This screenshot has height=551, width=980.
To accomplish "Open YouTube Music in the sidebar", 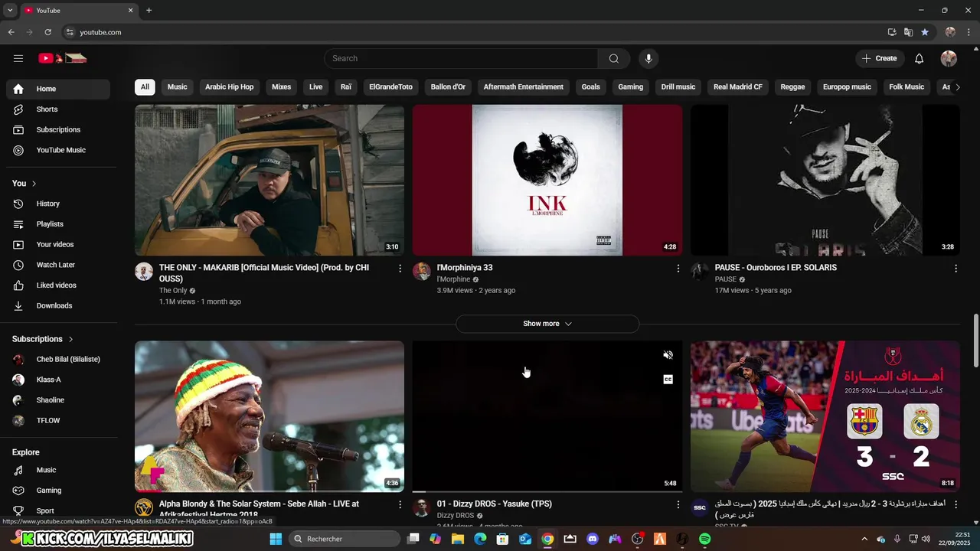I will pos(58,150).
